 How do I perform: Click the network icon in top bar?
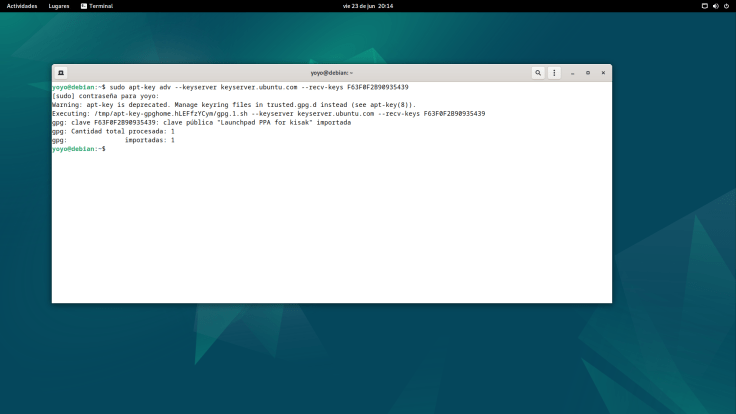click(704, 6)
